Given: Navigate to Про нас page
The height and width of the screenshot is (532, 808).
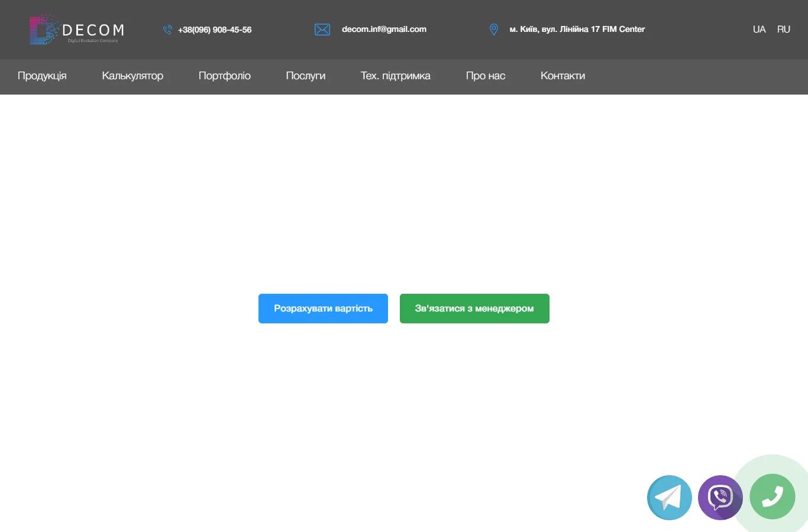Looking at the screenshot, I should pyautogui.click(x=486, y=76).
